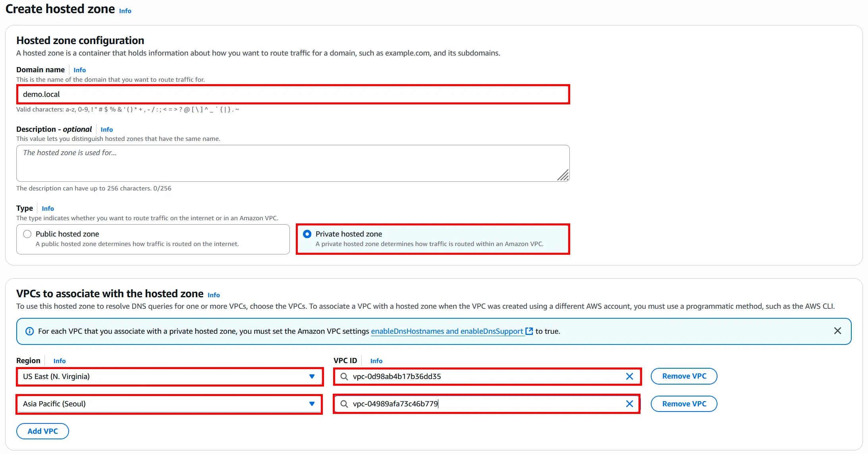Remove the vpc-0d98ab4b17b36dd35 VPC
The width and height of the screenshot is (868, 454).
click(x=684, y=376)
